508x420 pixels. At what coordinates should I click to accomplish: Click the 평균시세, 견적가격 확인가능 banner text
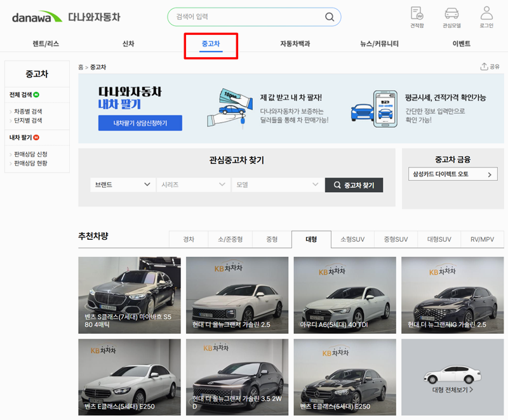446,98
